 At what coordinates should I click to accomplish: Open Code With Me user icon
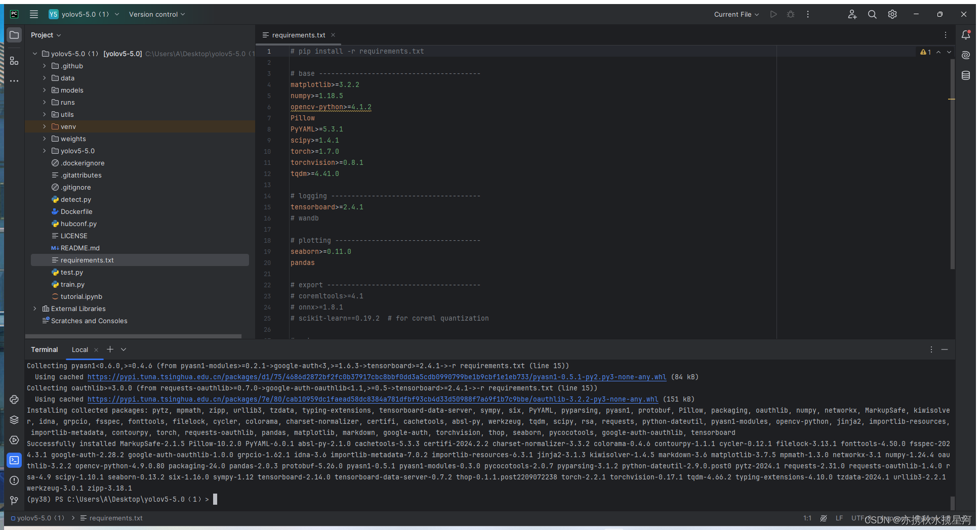pos(852,14)
